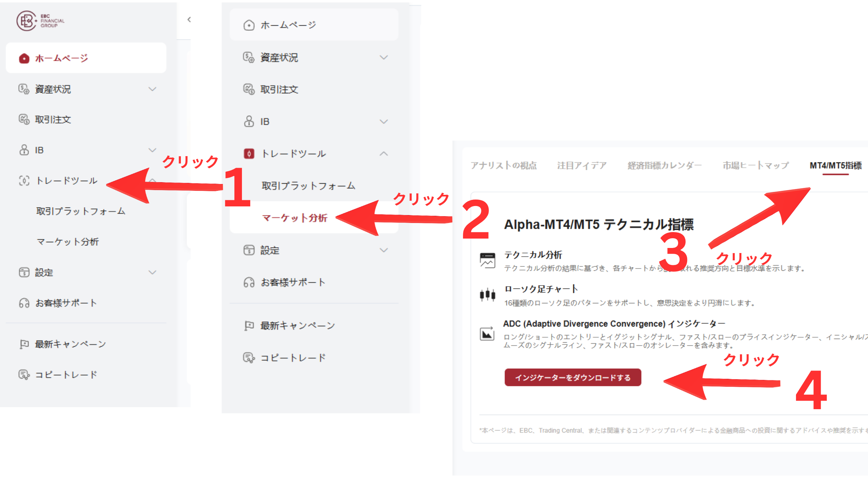The image size is (868, 484).
Task: Click 取引注文 icon in middle sidebar
Action: 249,89
